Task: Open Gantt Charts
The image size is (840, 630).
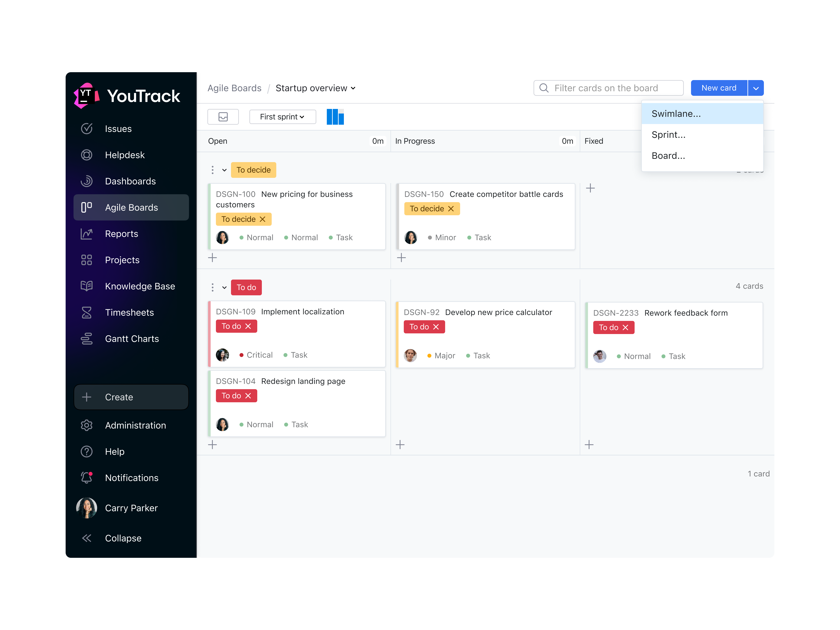Action: pyautogui.click(x=132, y=338)
